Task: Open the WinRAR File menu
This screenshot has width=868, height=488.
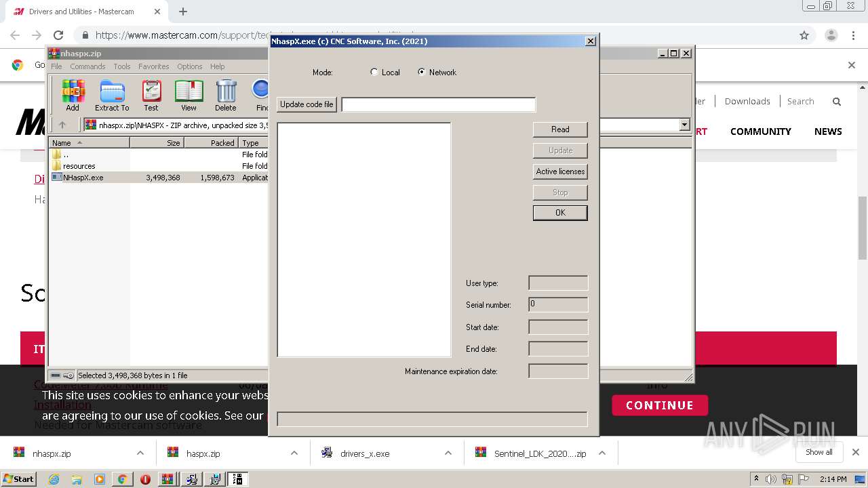Action: click(56, 66)
